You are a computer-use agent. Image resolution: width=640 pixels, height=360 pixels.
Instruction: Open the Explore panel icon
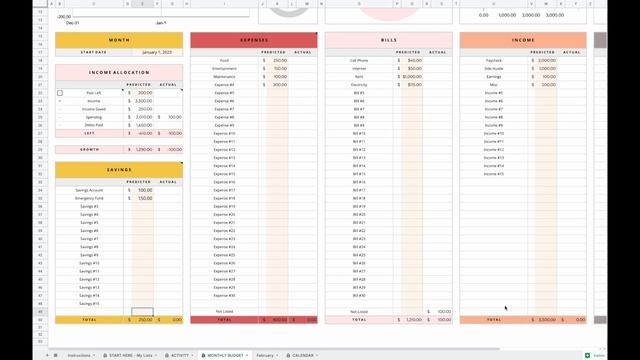[x=587, y=356]
